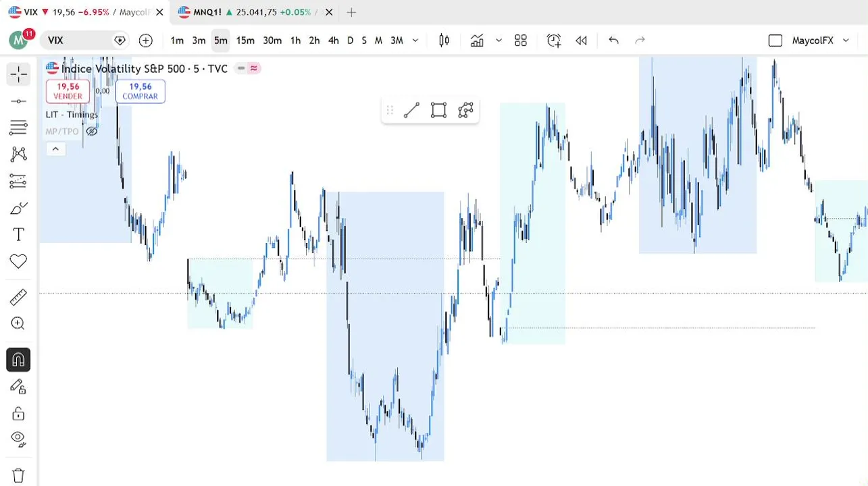Select the D daily timeframe

coord(350,40)
